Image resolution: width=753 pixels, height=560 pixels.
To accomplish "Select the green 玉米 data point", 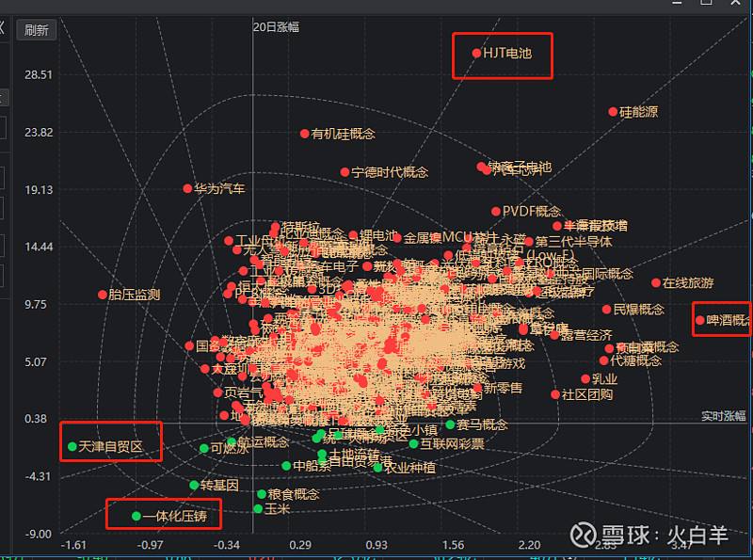I will coord(258,508).
